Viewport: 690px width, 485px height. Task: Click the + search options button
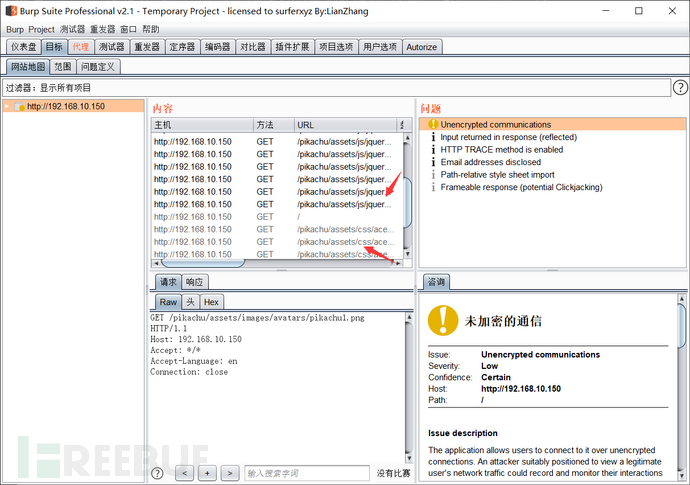[x=207, y=474]
